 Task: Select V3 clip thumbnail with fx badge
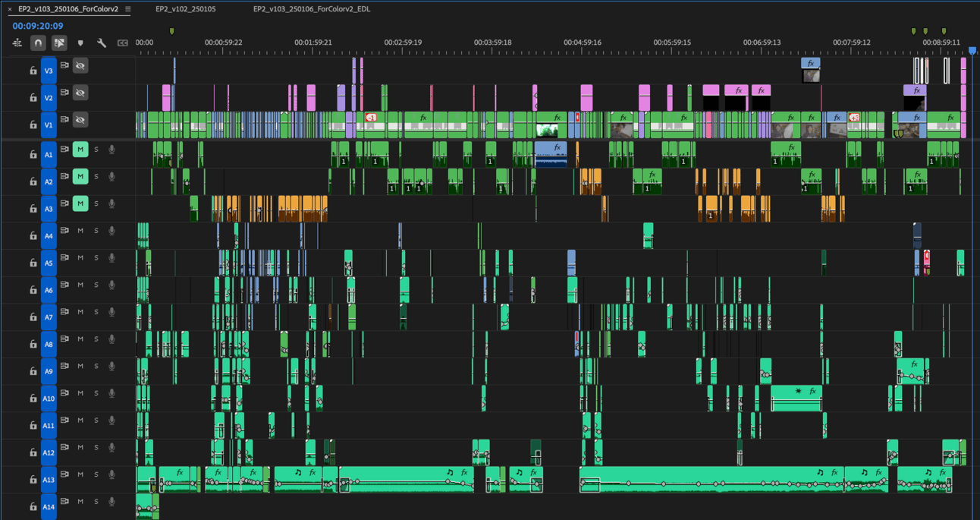pyautogui.click(x=811, y=70)
